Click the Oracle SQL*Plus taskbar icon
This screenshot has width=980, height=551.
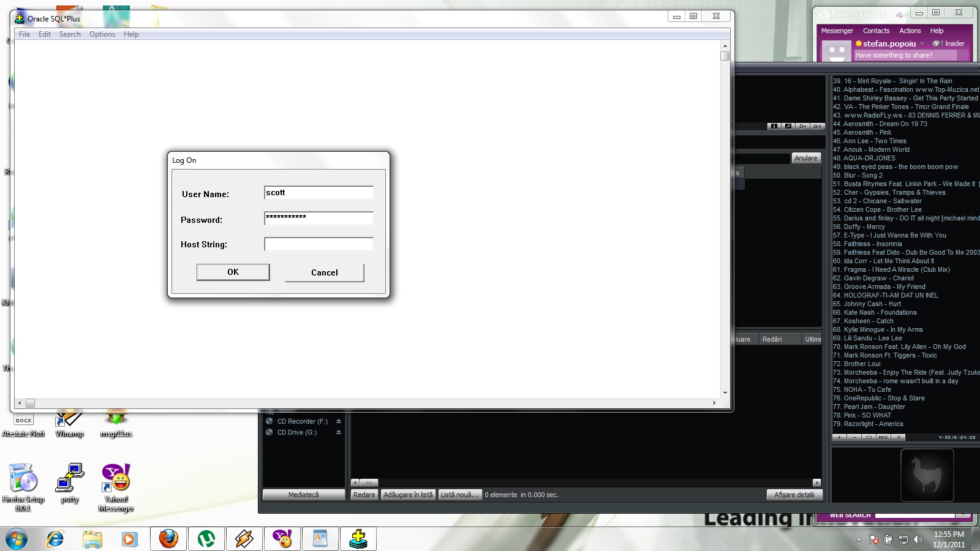[358, 539]
